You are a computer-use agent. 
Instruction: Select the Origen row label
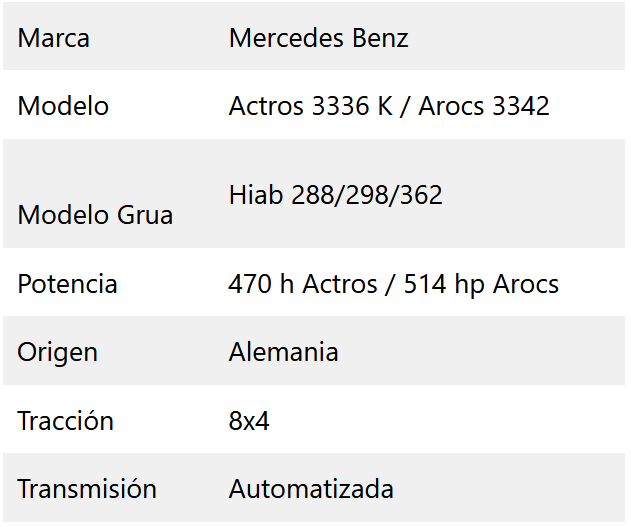click(57, 352)
